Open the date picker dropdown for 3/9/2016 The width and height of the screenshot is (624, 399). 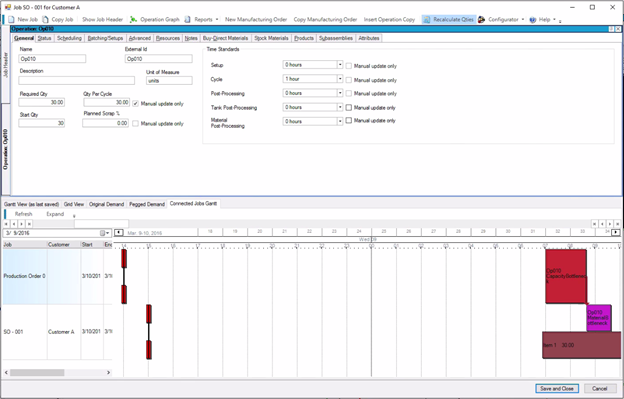point(105,233)
